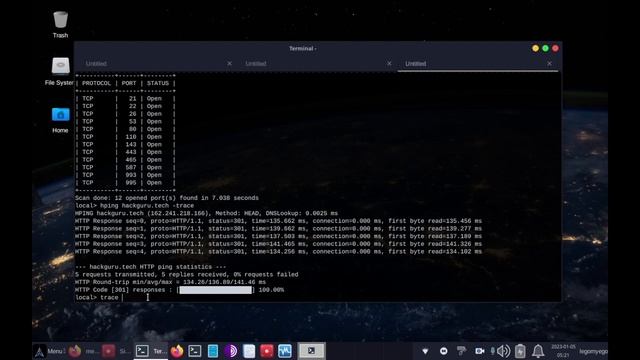Click the STATUS column header
Image resolution: width=640 pixels, height=360 pixels.
click(x=158, y=83)
